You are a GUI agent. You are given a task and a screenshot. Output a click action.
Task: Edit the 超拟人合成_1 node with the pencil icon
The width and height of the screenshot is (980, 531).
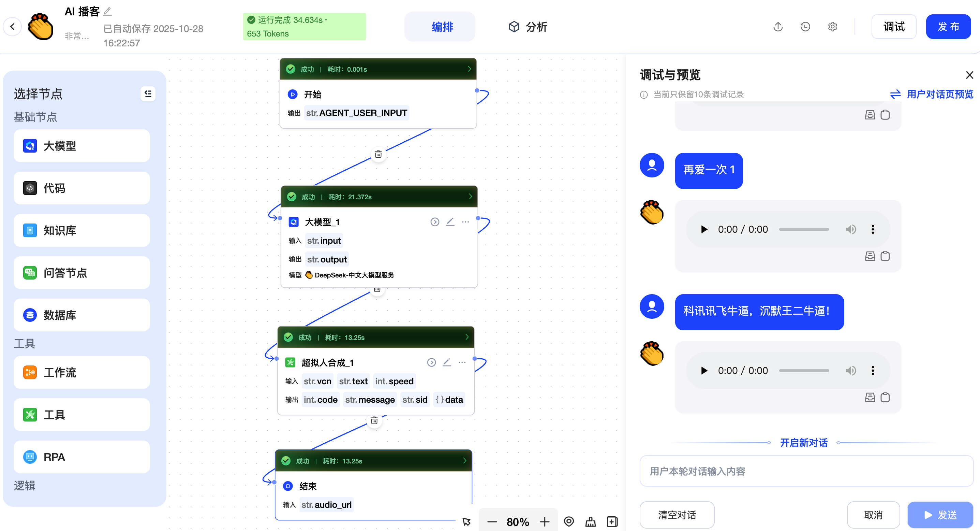[447, 362]
